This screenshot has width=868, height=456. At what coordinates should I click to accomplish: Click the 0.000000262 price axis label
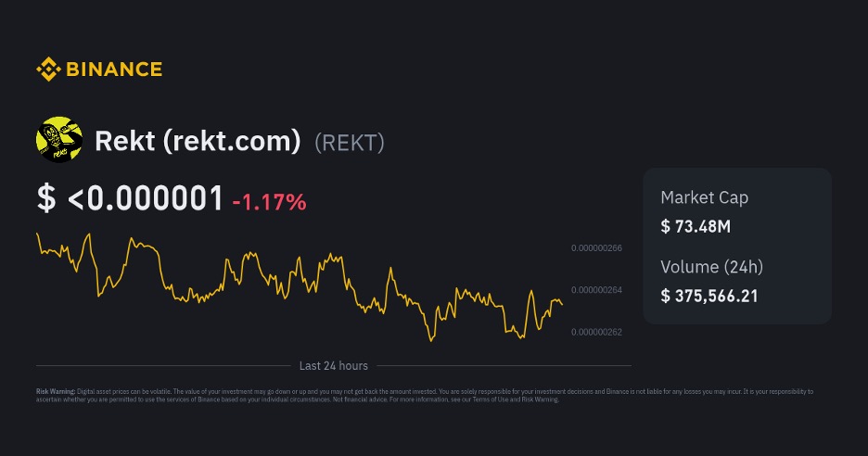[x=596, y=332]
